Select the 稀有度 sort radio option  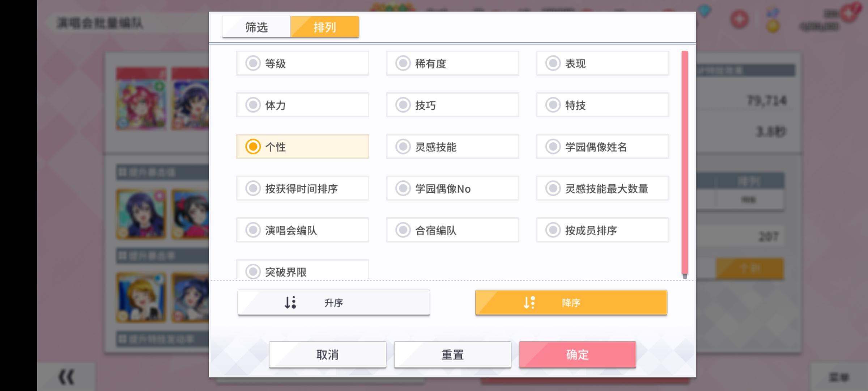[452, 63]
